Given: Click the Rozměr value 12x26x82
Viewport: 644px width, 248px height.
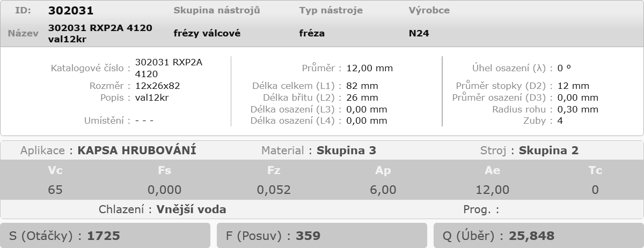Looking at the screenshot, I should (158, 86).
